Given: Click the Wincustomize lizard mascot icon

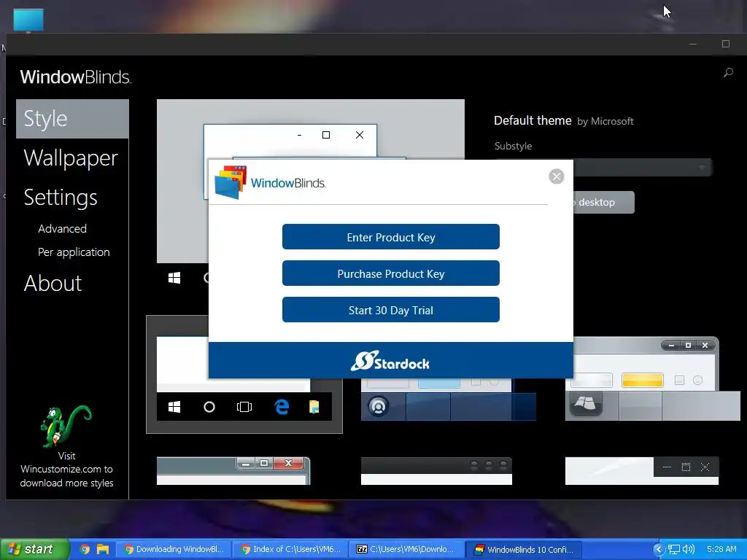Looking at the screenshot, I should 66,426.
